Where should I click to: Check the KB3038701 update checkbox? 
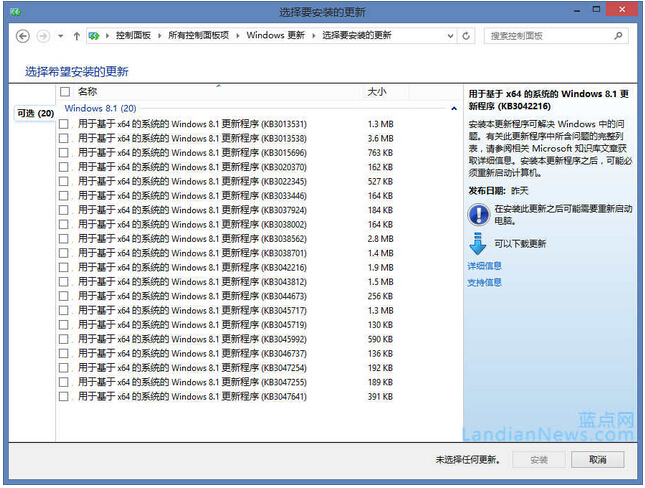coord(64,253)
